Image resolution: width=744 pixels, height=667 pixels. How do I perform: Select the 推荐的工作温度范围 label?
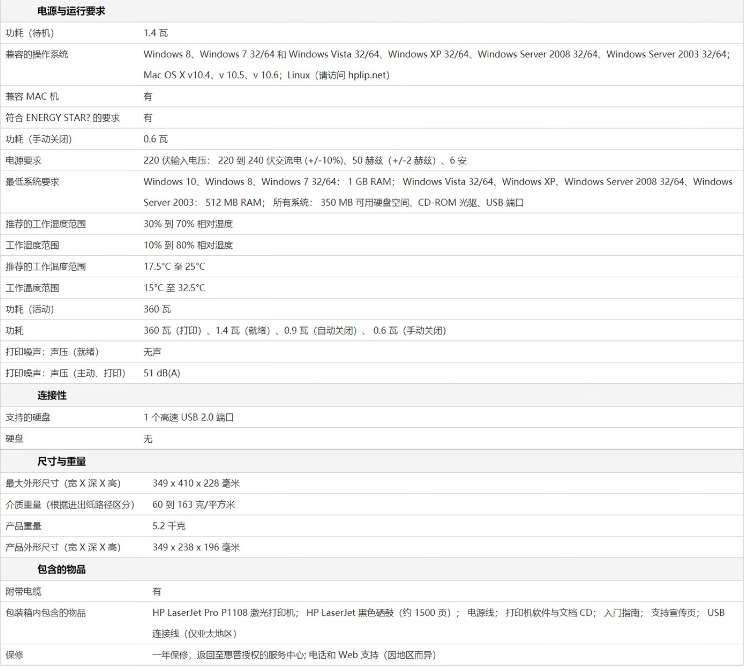point(46,267)
